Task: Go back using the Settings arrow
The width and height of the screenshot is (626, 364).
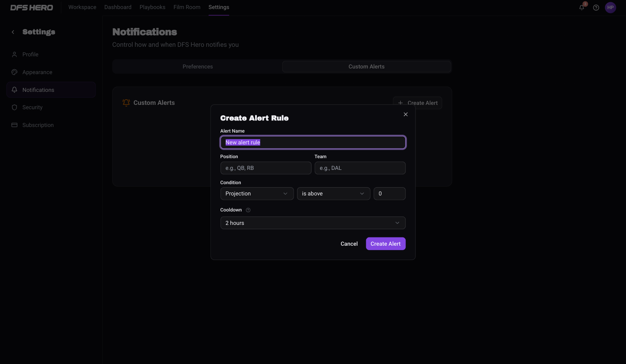Action: coord(13,32)
